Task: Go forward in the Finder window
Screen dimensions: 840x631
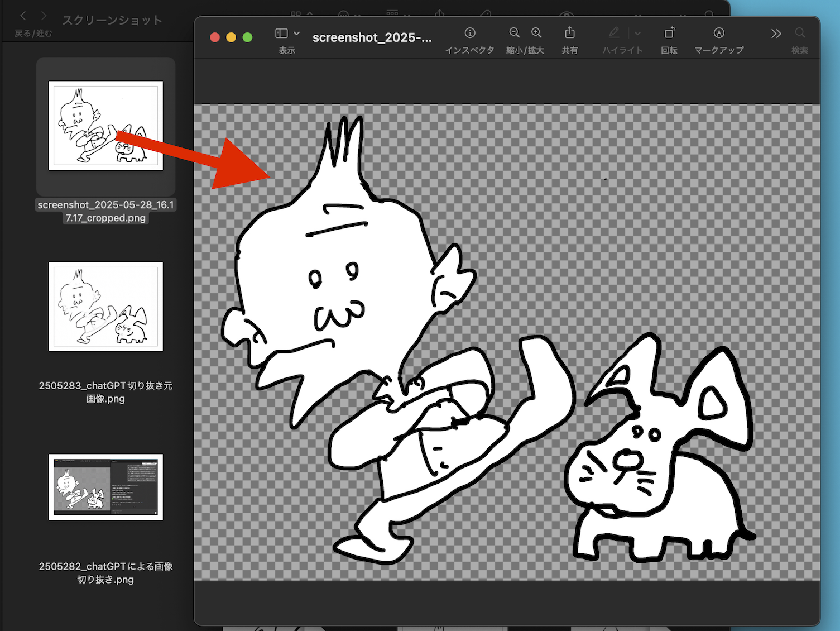Action: pyautogui.click(x=44, y=16)
